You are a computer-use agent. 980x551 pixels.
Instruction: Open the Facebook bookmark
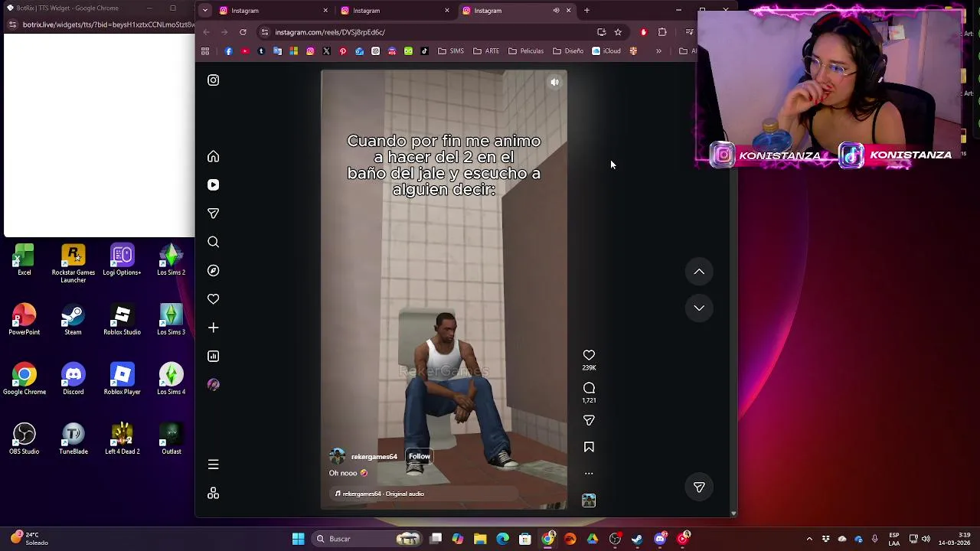(x=228, y=51)
